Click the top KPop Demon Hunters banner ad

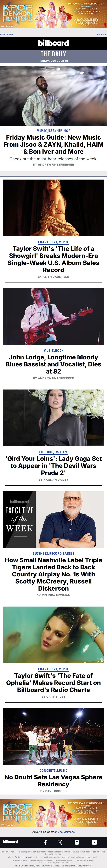(53, 14)
